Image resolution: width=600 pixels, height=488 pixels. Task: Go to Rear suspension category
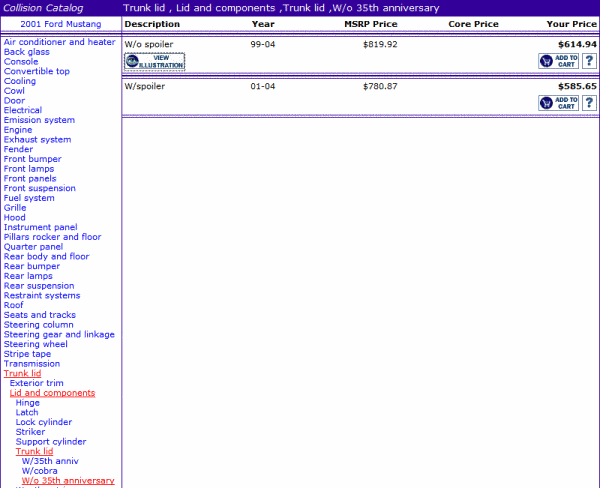click(39, 286)
